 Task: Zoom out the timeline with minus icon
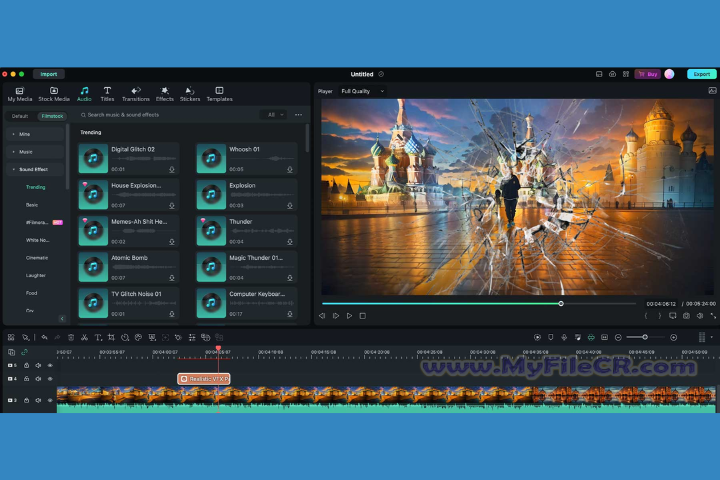[x=618, y=338]
